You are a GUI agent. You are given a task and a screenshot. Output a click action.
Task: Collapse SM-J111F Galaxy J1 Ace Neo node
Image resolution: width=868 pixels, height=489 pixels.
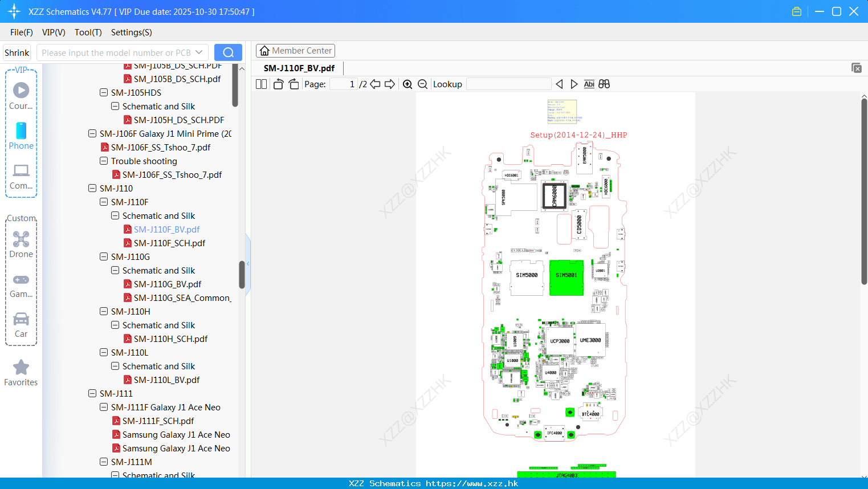pyautogui.click(x=104, y=407)
